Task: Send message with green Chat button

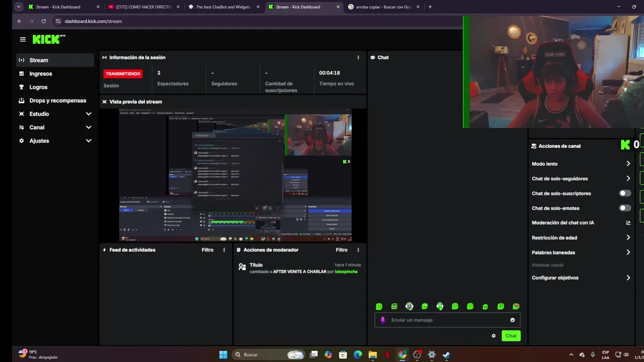Action: tap(511, 336)
